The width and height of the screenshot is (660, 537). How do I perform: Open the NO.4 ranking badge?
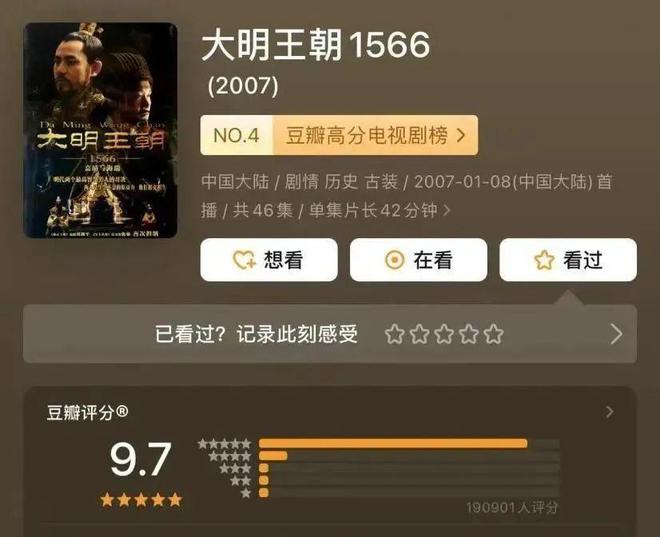(x=237, y=135)
